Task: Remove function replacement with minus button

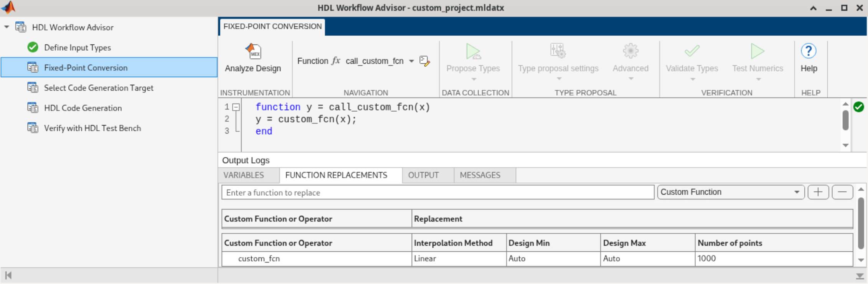Action: click(842, 192)
